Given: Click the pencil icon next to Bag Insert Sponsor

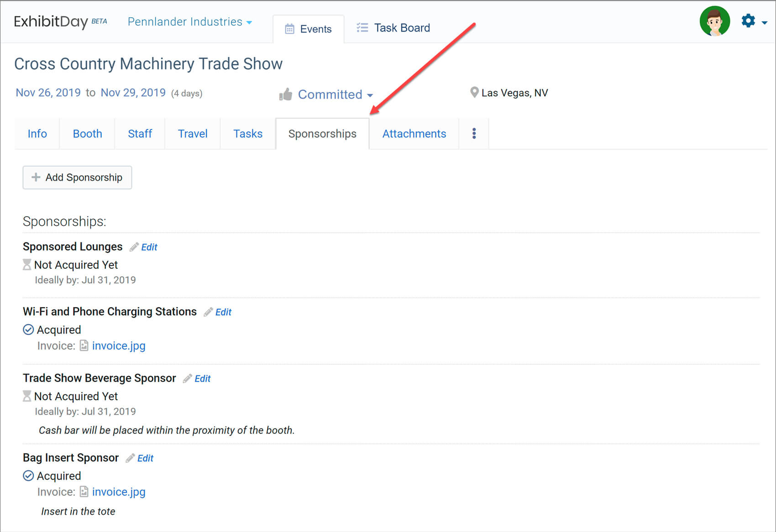Looking at the screenshot, I should (x=130, y=458).
